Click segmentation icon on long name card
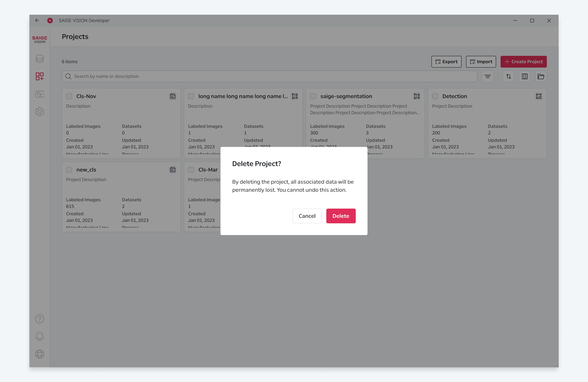 click(294, 96)
